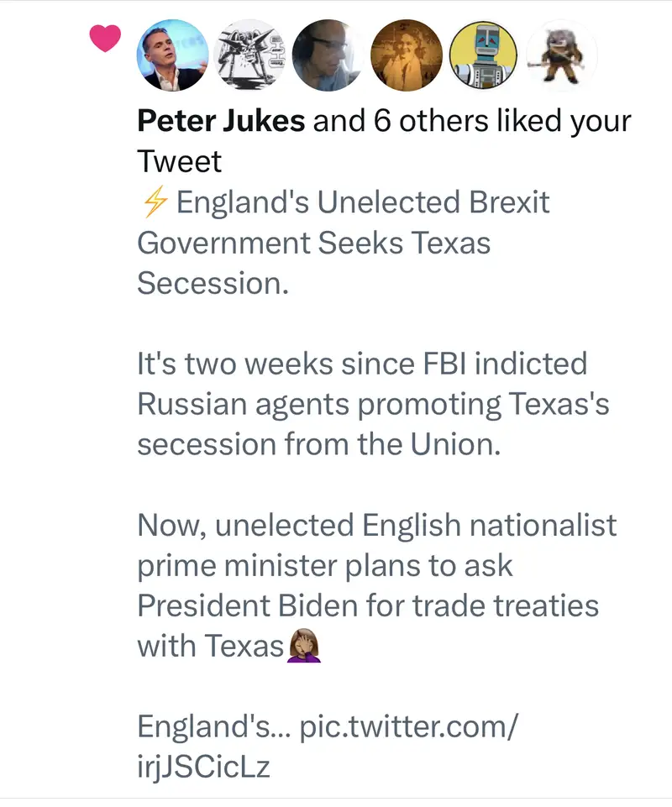Click "President Biden for trade treaties" line

click(x=367, y=605)
